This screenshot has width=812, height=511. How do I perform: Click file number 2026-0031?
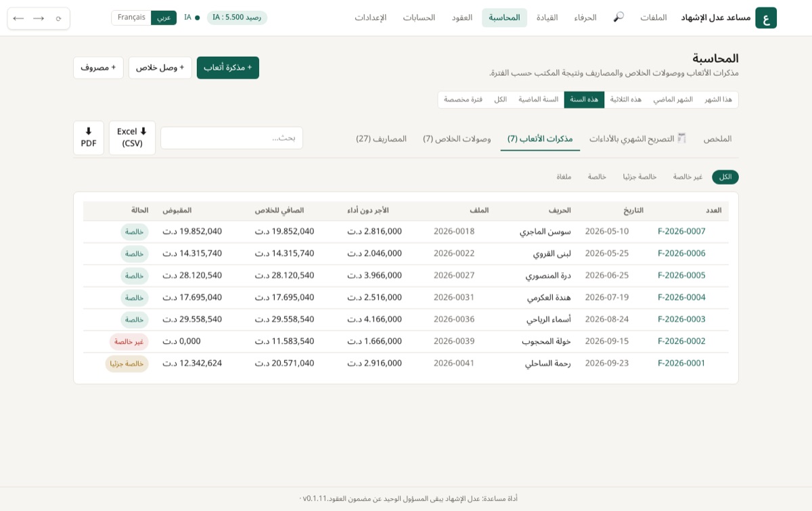point(454,298)
